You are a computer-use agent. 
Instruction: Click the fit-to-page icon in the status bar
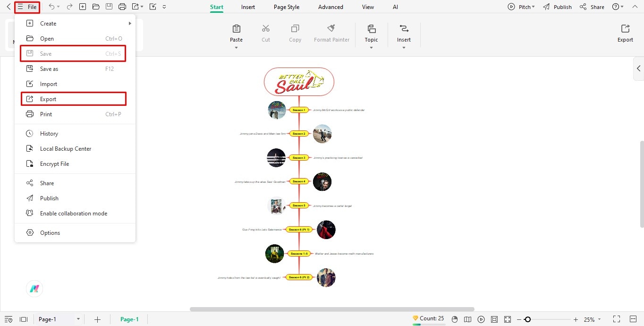pos(494,319)
